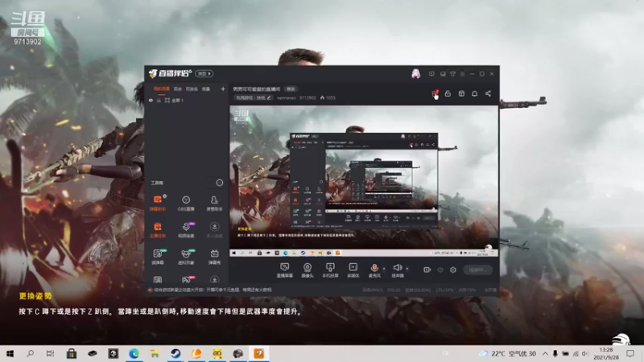644x362 pixels.
Task: Open the skin shirt icon in title bar
Action: click(452, 74)
